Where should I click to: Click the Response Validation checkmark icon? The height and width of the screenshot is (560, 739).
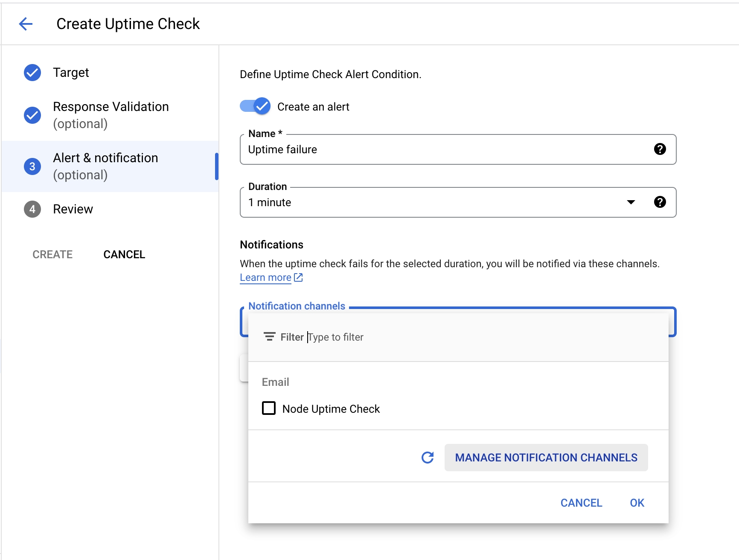[x=32, y=115]
